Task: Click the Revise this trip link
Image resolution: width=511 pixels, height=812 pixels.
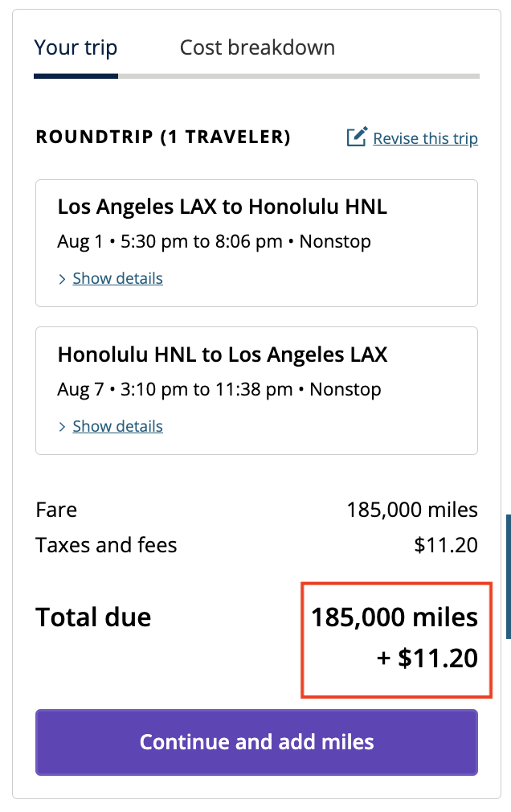Action: pyautogui.click(x=425, y=138)
